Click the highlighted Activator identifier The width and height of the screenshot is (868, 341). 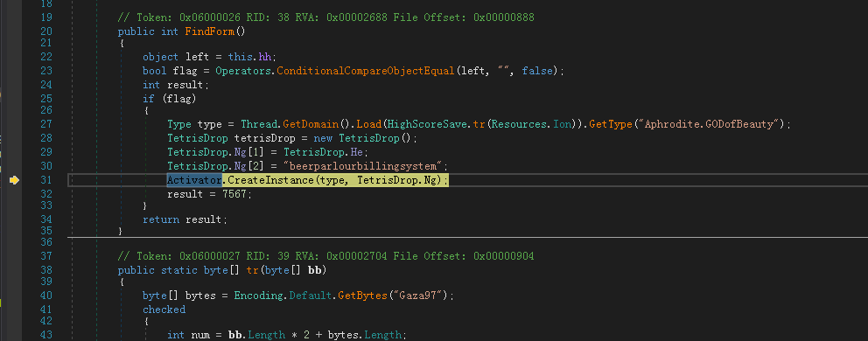(194, 180)
